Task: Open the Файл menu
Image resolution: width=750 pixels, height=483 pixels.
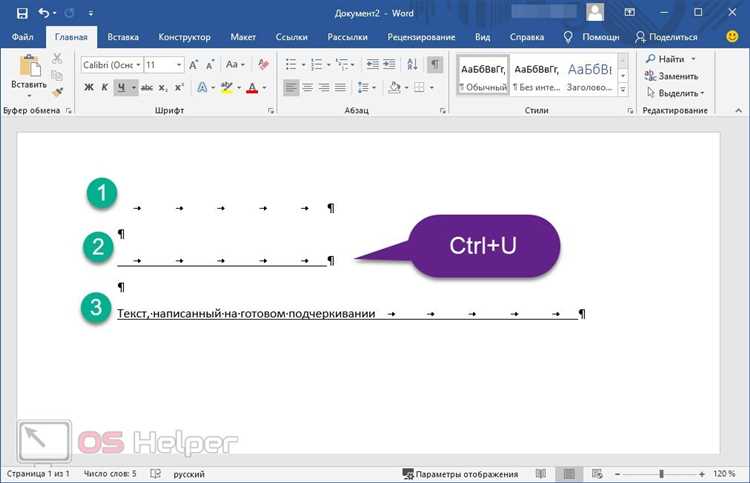Action: [x=22, y=37]
